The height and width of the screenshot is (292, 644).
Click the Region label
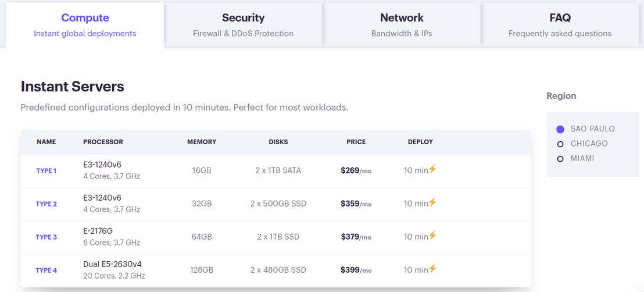point(561,96)
